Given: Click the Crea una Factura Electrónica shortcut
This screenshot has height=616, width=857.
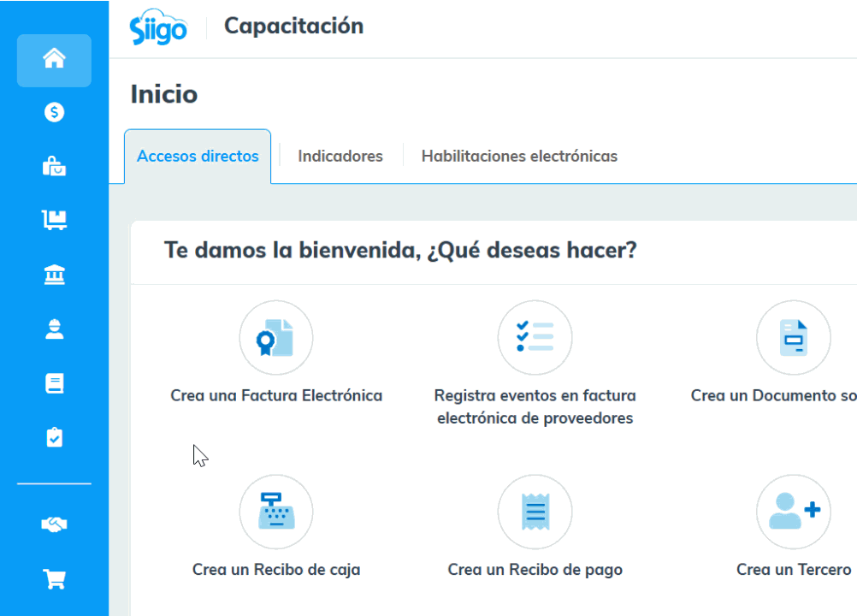Looking at the screenshot, I should 276,338.
